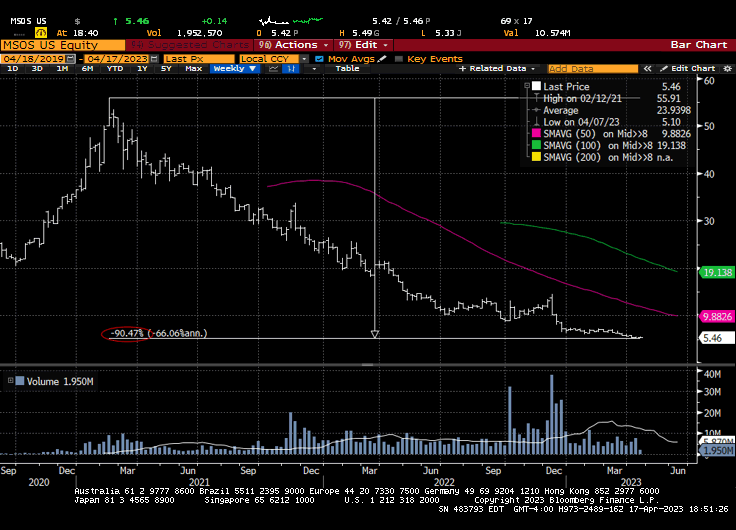The image size is (736, 530).
Task: Select the 3D range tab
Action: [37, 69]
